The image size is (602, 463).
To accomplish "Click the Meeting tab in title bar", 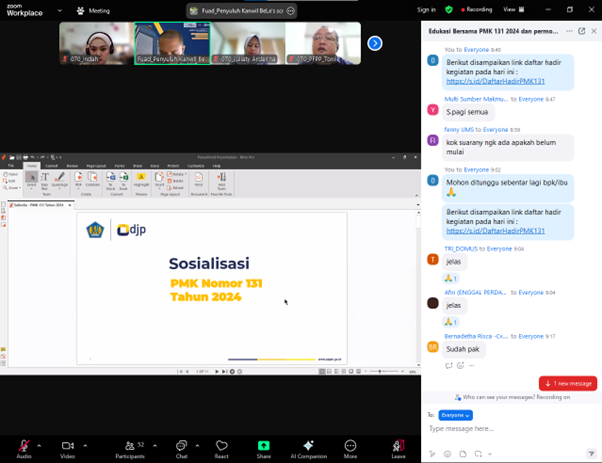I will tap(94, 11).
